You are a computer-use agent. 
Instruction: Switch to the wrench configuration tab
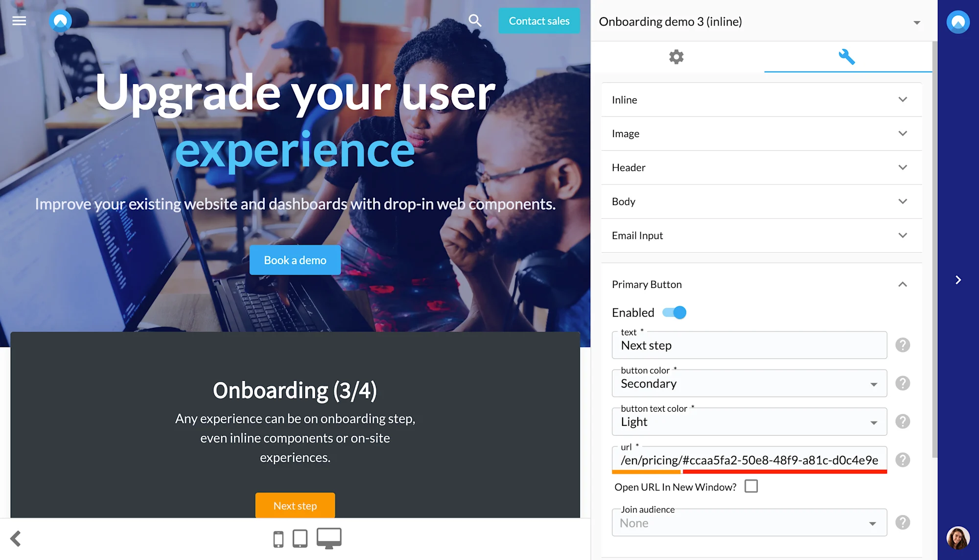point(847,57)
